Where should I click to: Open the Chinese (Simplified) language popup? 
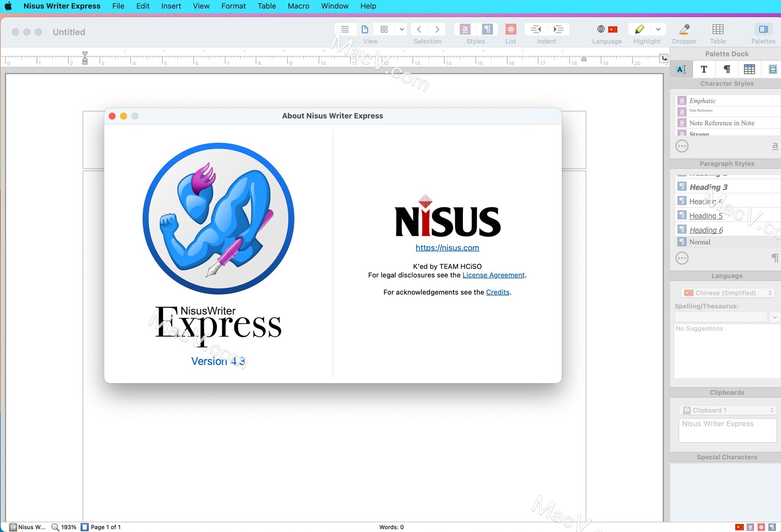tap(728, 293)
